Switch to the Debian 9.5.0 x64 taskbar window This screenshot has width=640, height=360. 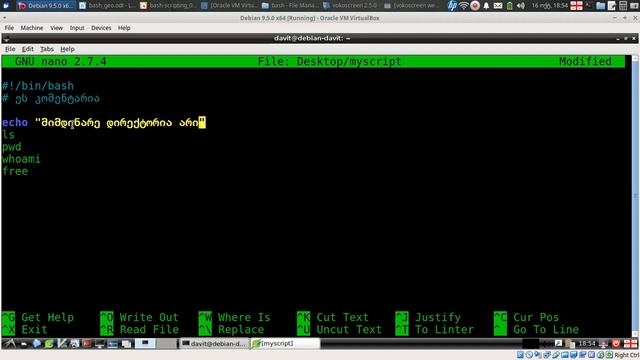pos(46,5)
